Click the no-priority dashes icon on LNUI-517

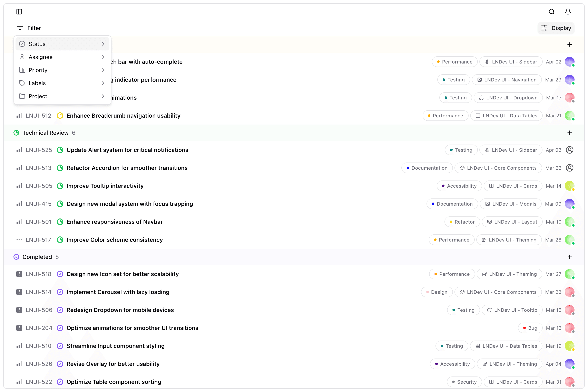click(x=19, y=239)
